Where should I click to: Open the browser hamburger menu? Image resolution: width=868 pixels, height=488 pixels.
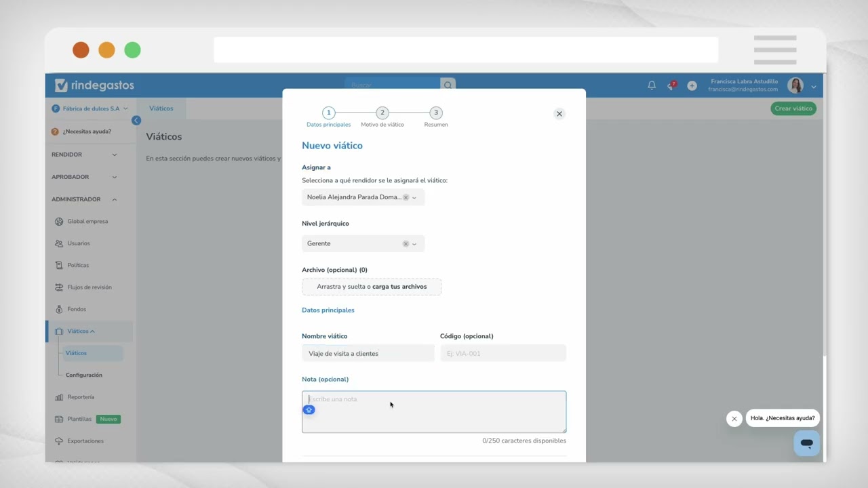(775, 50)
